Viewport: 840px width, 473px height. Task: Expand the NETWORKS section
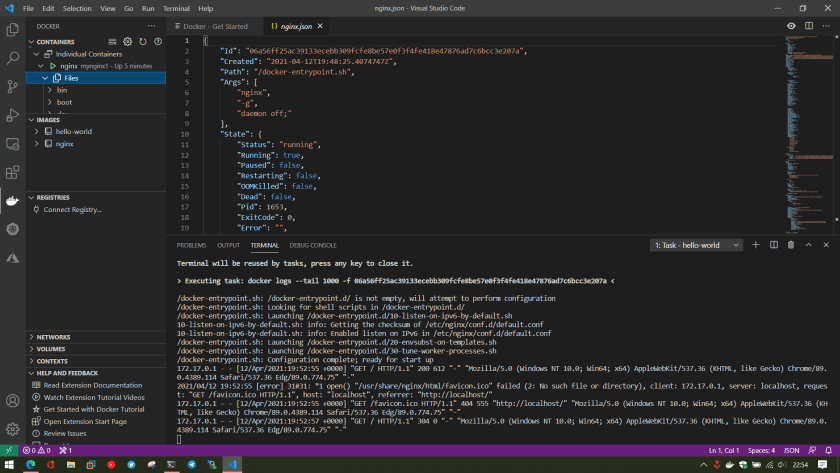click(32, 337)
